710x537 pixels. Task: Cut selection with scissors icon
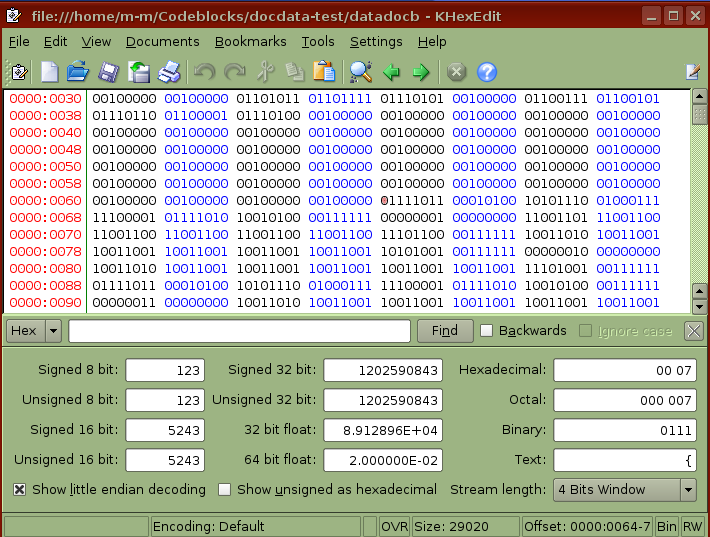click(x=265, y=72)
